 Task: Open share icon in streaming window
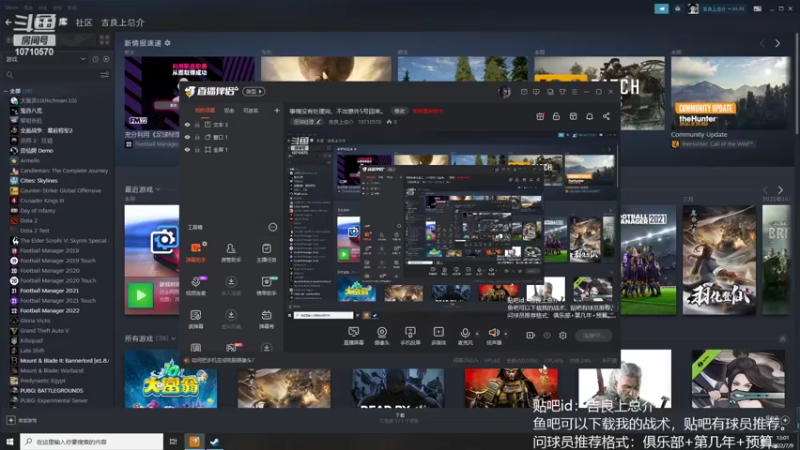click(606, 116)
